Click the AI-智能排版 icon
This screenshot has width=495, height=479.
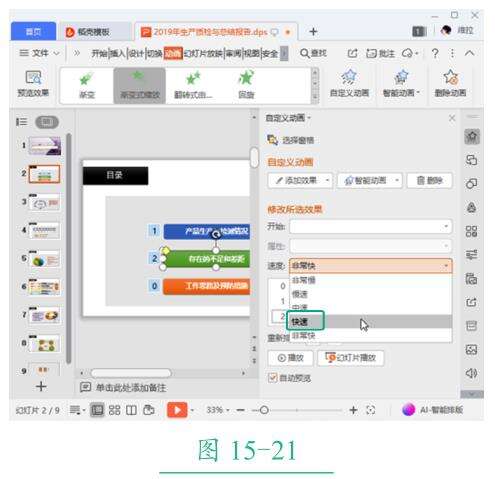pos(408,409)
